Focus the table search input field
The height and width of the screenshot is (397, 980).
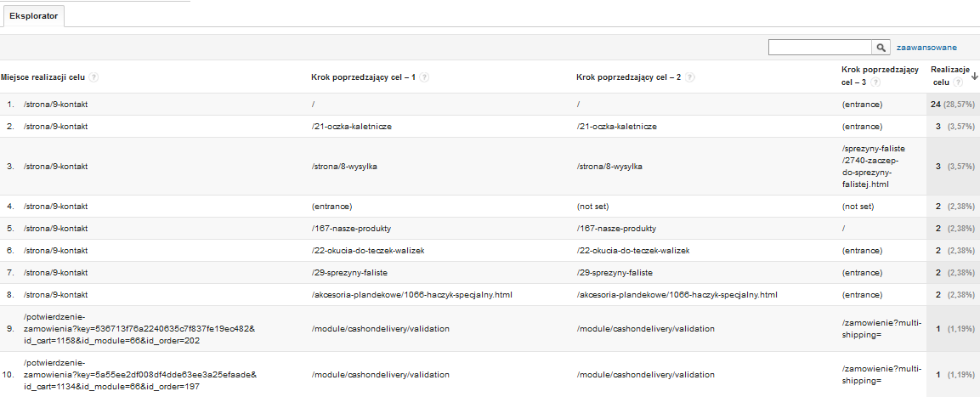[820, 48]
